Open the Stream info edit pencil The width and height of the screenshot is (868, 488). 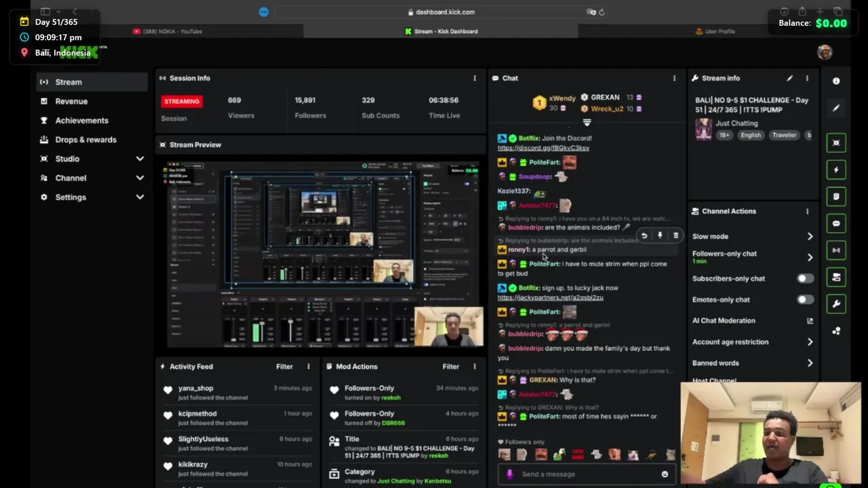point(789,79)
